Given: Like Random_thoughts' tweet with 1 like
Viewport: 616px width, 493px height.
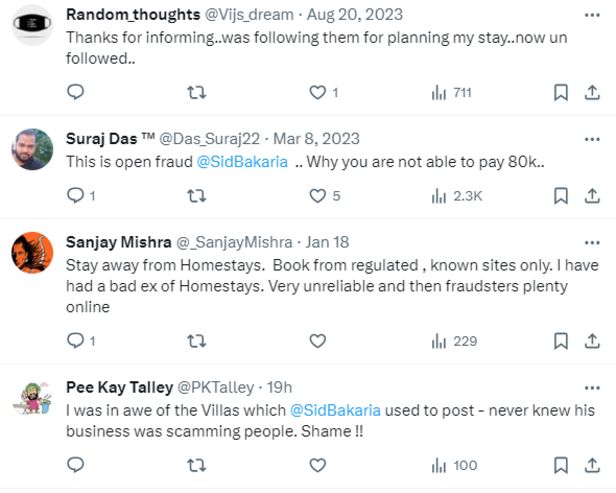Looking at the screenshot, I should [318, 92].
